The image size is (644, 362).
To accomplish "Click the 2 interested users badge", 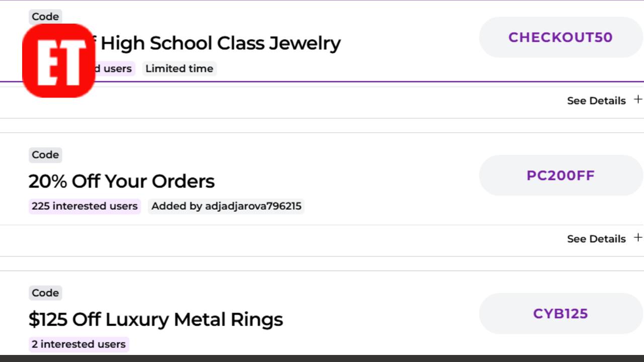I will [x=78, y=344].
